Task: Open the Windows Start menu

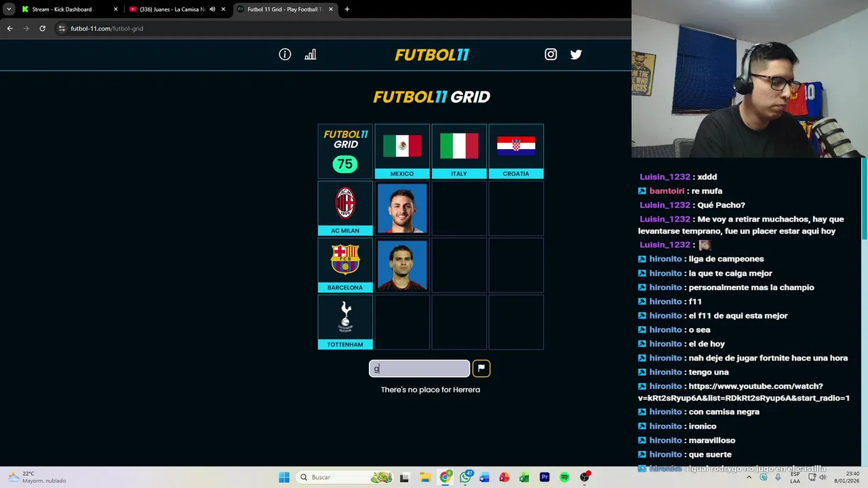Action: coord(284,477)
